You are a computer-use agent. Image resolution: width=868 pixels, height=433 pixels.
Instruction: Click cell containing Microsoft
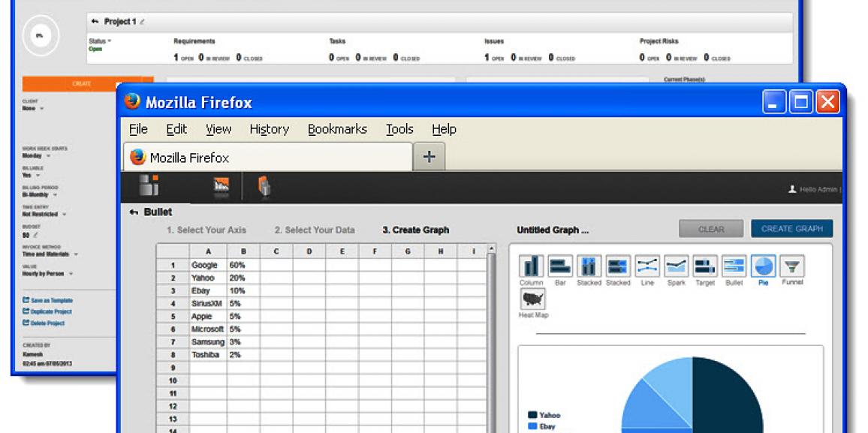tap(207, 329)
